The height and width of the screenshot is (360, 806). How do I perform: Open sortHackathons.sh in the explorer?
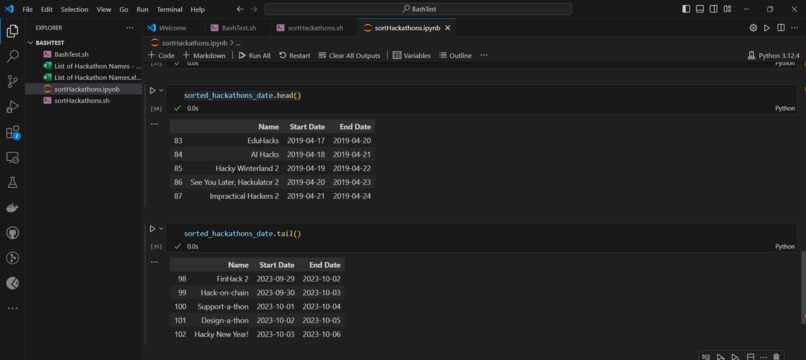[84, 101]
